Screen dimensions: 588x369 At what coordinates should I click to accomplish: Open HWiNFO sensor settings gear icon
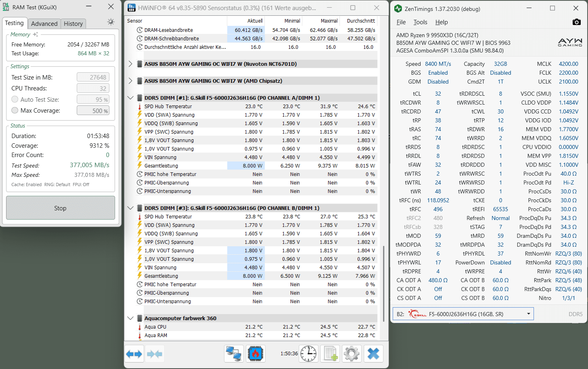[352, 354]
